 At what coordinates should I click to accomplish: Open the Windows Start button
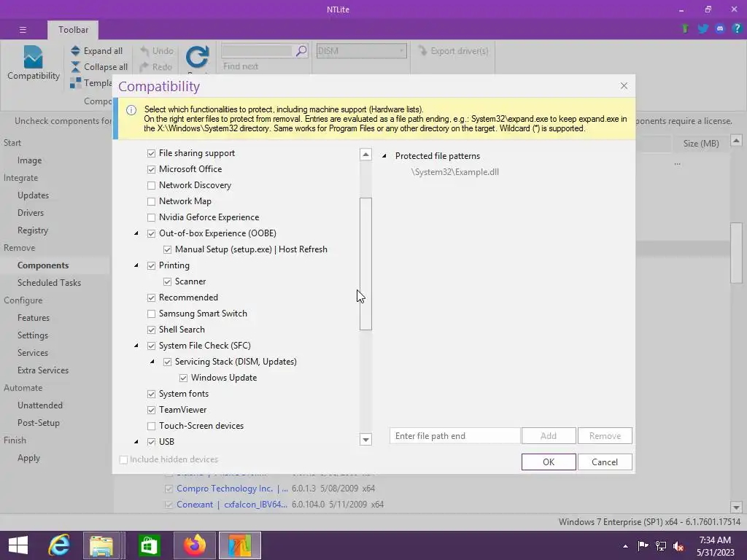tap(18, 545)
